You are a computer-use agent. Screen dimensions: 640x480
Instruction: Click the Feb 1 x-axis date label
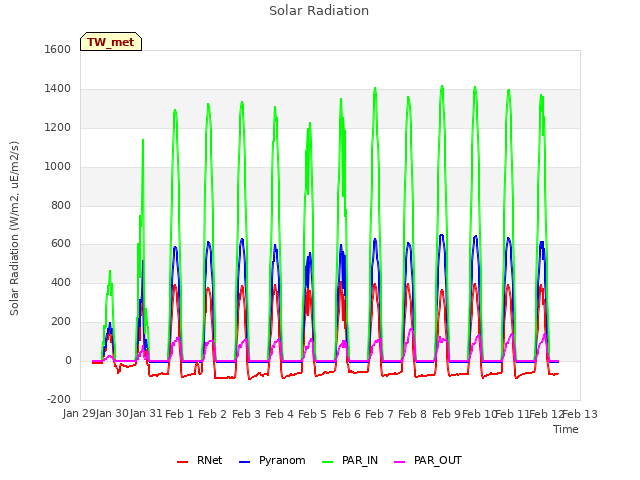[179, 414]
